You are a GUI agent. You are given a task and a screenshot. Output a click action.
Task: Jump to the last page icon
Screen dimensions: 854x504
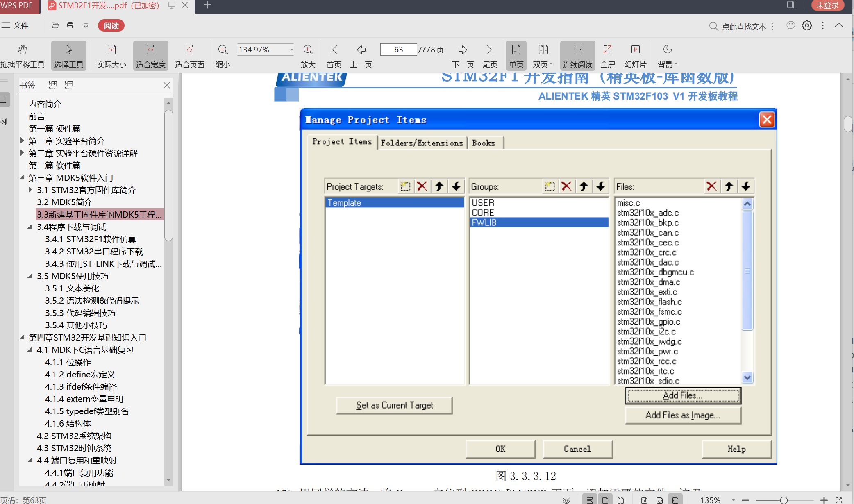(490, 50)
